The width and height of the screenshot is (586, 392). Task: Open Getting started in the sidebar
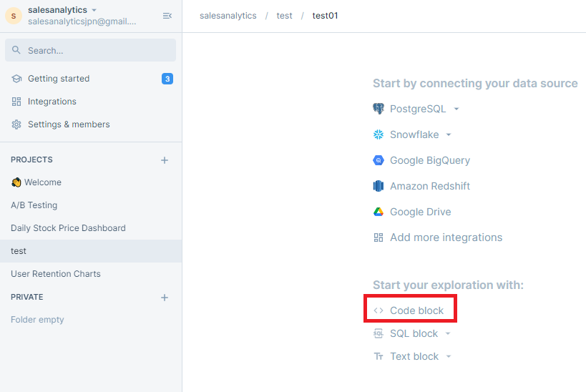point(58,79)
